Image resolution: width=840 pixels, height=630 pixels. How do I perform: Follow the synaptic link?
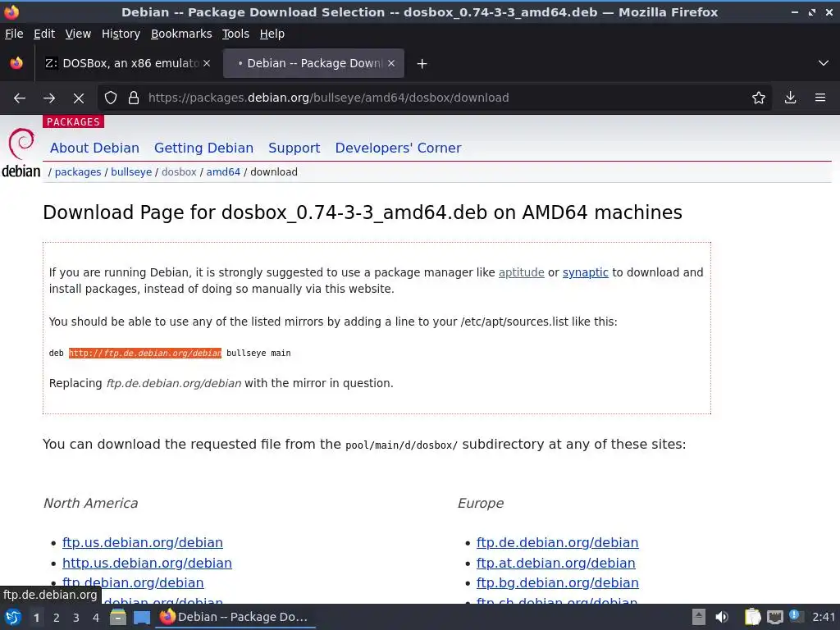pyautogui.click(x=586, y=272)
